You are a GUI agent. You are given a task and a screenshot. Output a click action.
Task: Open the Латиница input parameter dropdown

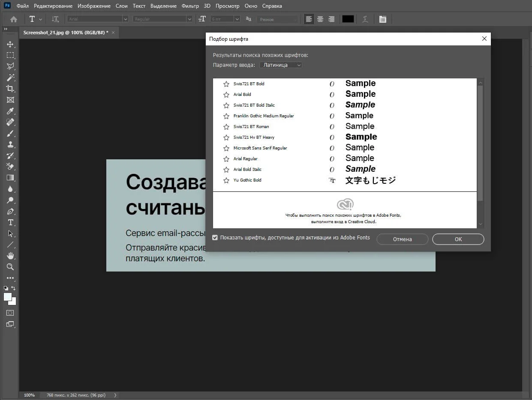coord(281,65)
